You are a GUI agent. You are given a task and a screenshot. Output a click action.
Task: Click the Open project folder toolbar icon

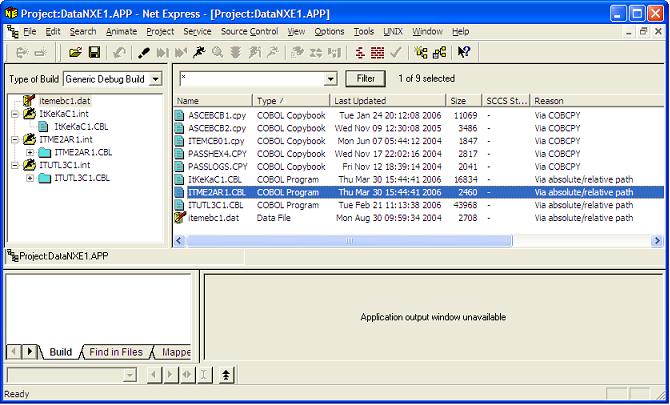(x=75, y=52)
